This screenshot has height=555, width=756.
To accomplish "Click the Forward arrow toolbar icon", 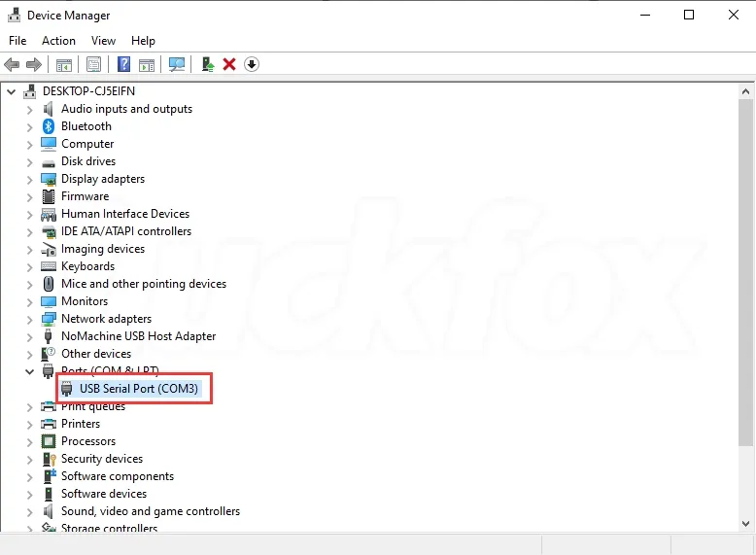I will [x=34, y=64].
